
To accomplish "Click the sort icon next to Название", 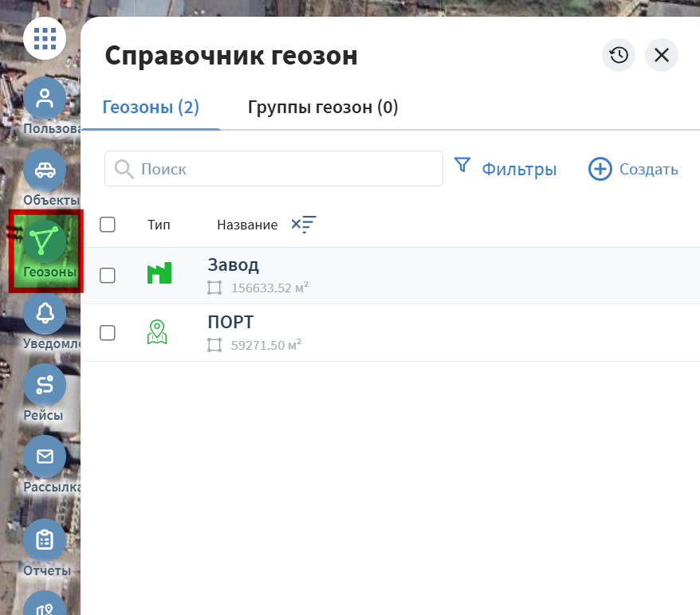I will click(x=304, y=225).
